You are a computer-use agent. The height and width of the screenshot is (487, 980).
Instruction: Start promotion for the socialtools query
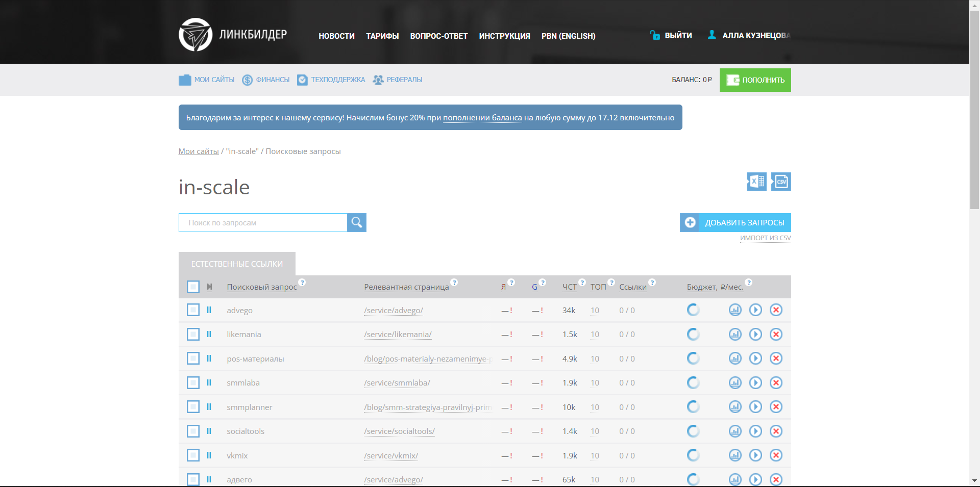[x=755, y=431]
